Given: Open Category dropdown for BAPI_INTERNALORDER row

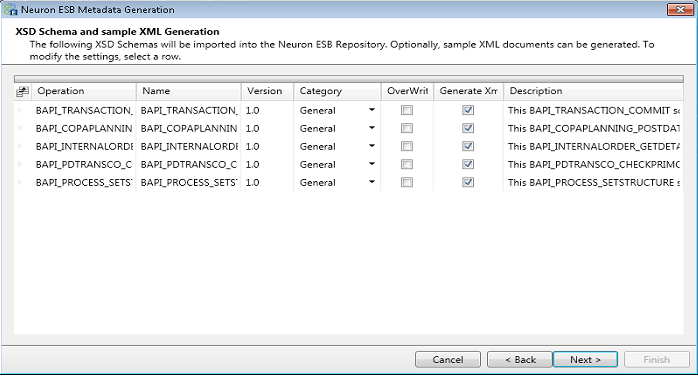Looking at the screenshot, I should coord(372,146).
